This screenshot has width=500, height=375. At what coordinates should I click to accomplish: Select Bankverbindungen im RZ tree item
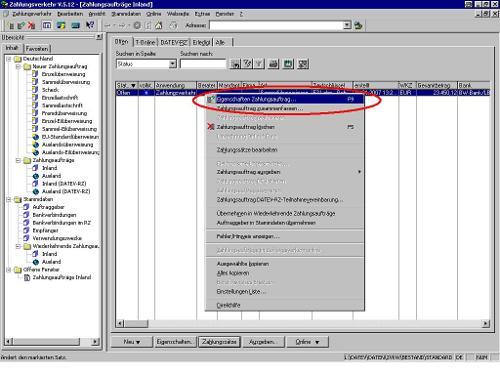pos(62,223)
